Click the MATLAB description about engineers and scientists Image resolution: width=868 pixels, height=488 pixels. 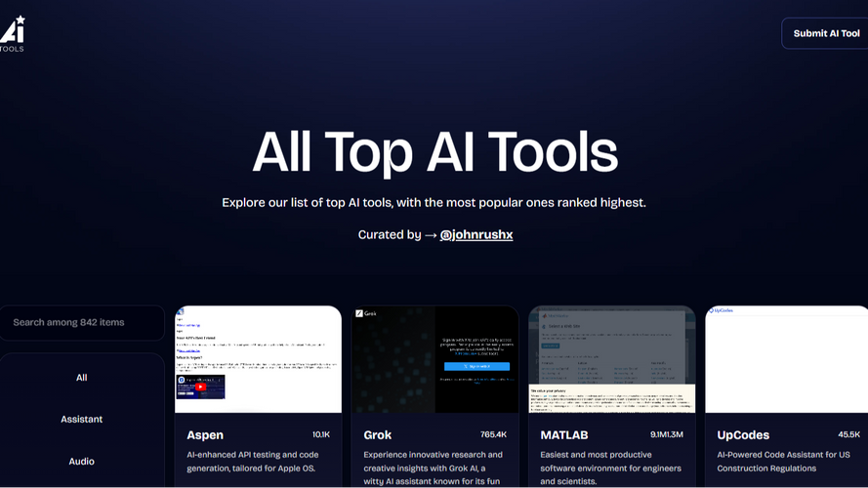tap(610, 468)
